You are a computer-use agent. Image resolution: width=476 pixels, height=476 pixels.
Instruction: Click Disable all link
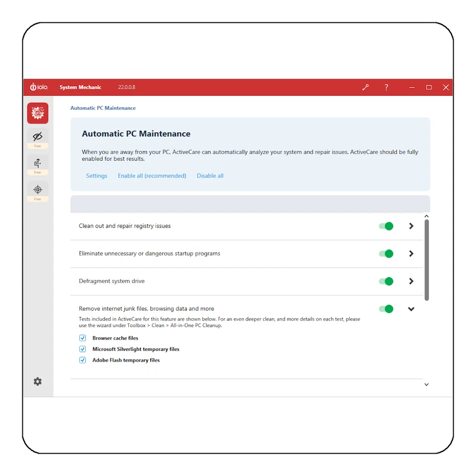[x=210, y=176]
